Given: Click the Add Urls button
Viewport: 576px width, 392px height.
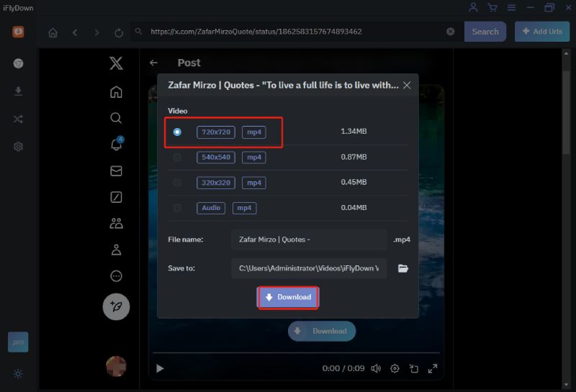Looking at the screenshot, I should [x=542, y=32].
